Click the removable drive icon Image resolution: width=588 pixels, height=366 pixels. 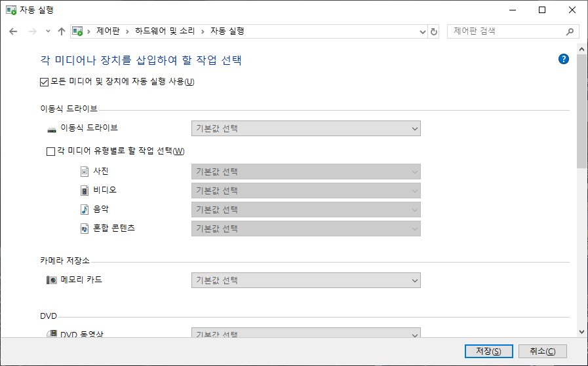(x=52, y=130)
